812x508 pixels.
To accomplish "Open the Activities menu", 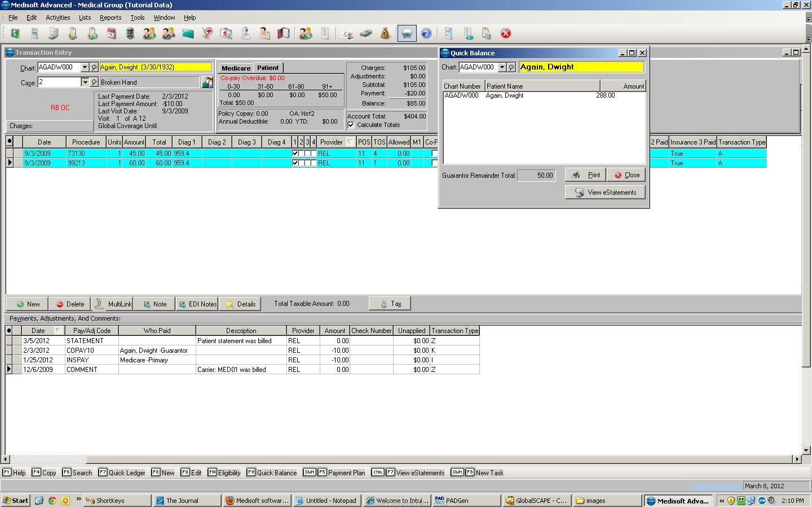I will coord(58,17).
